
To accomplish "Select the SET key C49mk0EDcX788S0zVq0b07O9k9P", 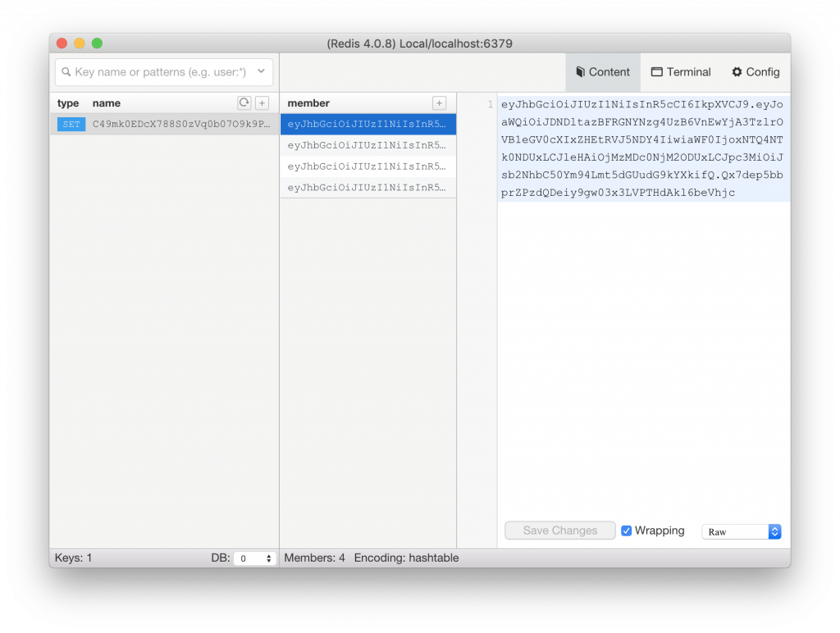I will pyautogui.click(x=164, y=125).
